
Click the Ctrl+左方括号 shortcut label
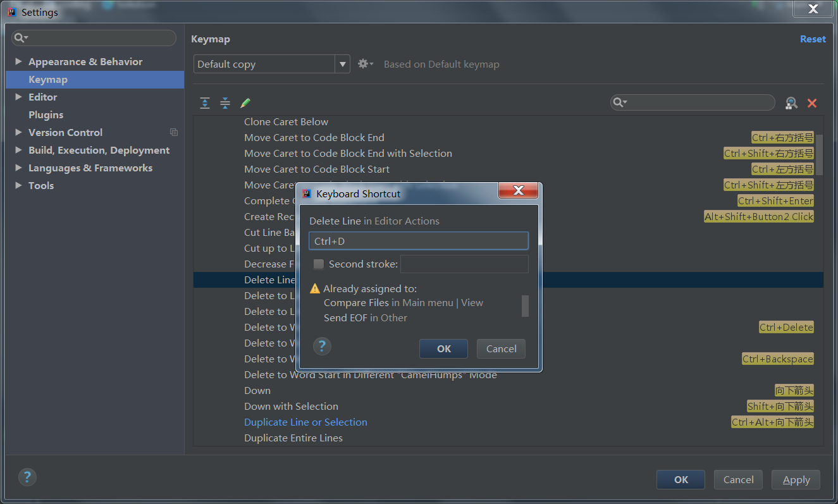[x=782, y=169]
